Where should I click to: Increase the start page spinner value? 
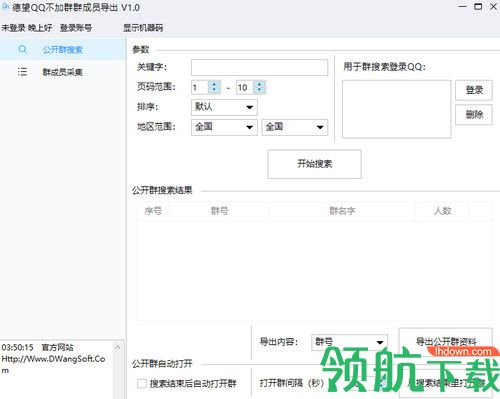(x=214, y=84)
